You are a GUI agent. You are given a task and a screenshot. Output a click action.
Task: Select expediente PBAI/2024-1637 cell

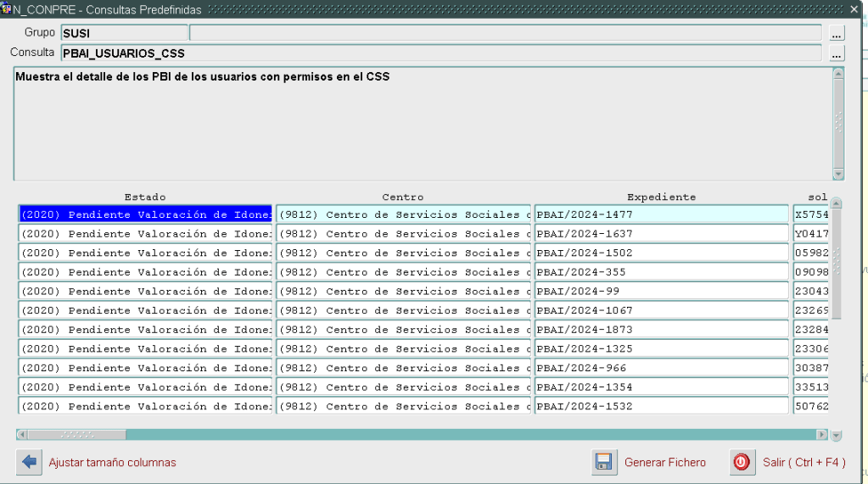pos(661,234)
